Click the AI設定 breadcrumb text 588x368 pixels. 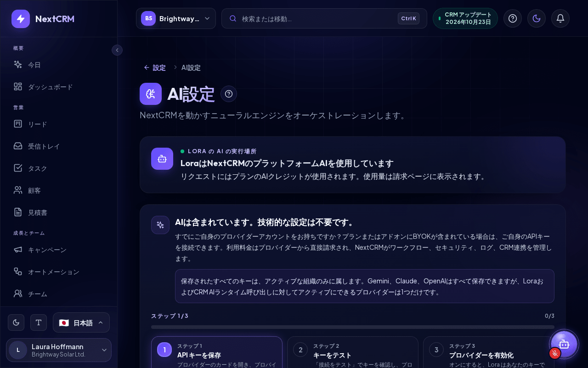coord(191,68)
